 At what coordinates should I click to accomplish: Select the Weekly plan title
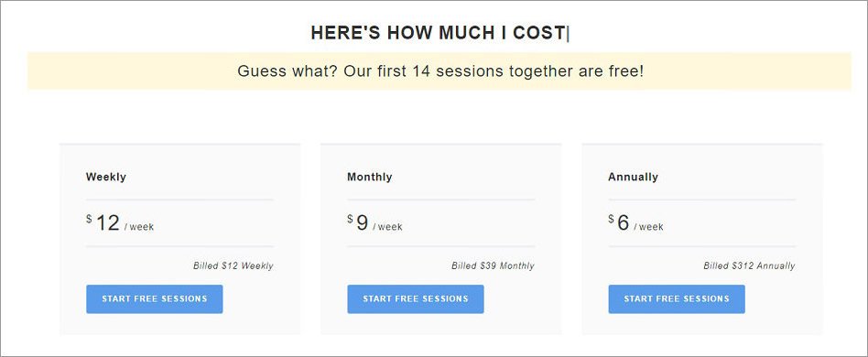tap(105, 177)
